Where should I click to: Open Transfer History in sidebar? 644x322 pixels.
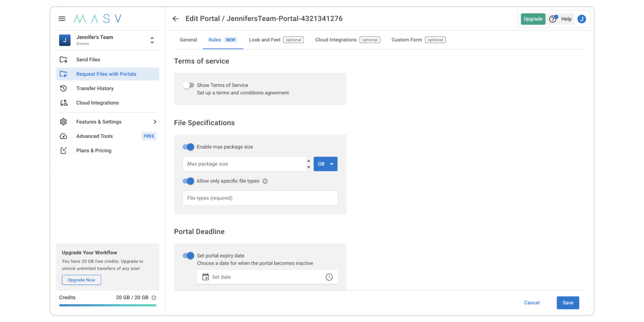tap(107, 89)
